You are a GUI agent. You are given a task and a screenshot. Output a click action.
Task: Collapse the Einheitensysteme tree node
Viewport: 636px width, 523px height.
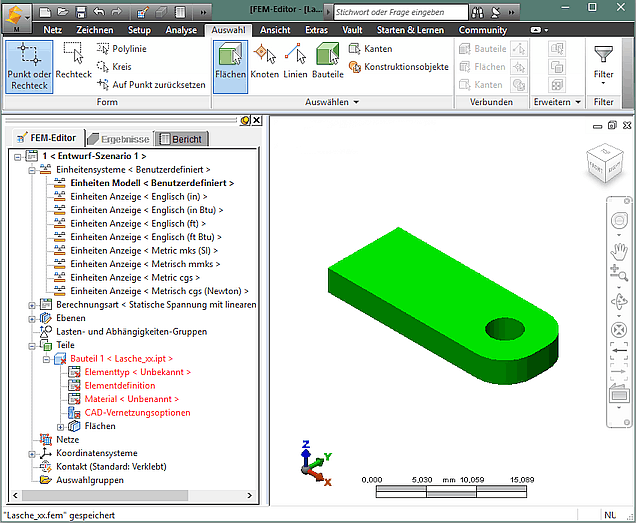pos(32,170)
